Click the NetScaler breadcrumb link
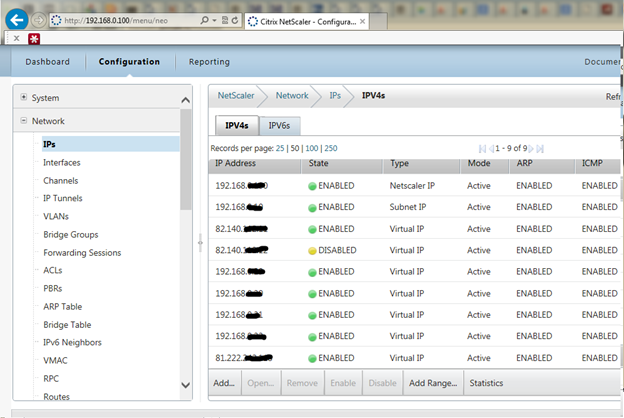624x418 pixels. (x=236, y=96)
